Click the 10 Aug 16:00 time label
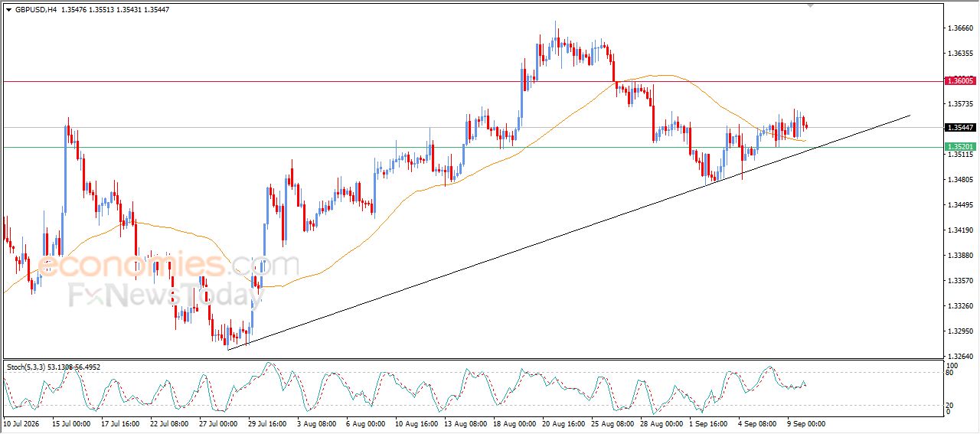The width and height of the screenshot is (980, 434). (x=416, y=423)
